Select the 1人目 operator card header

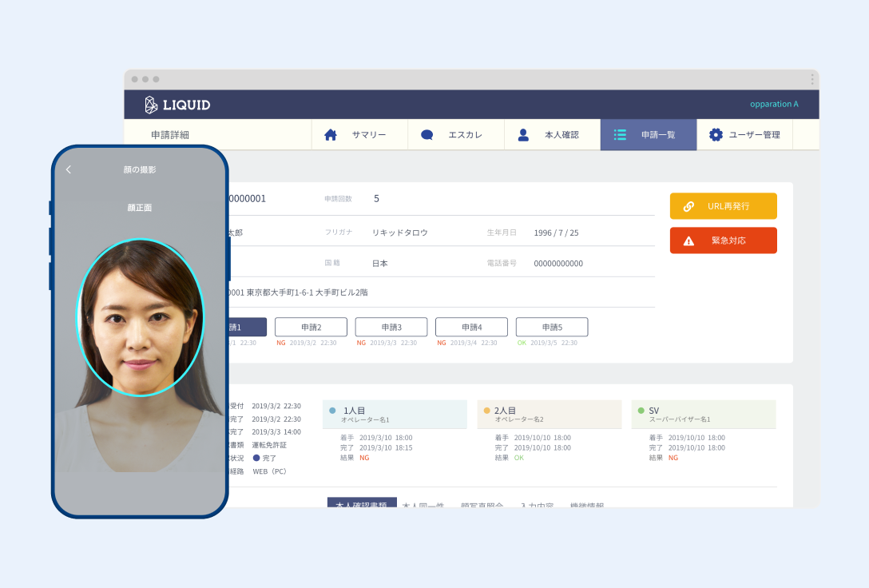point(395,414)
